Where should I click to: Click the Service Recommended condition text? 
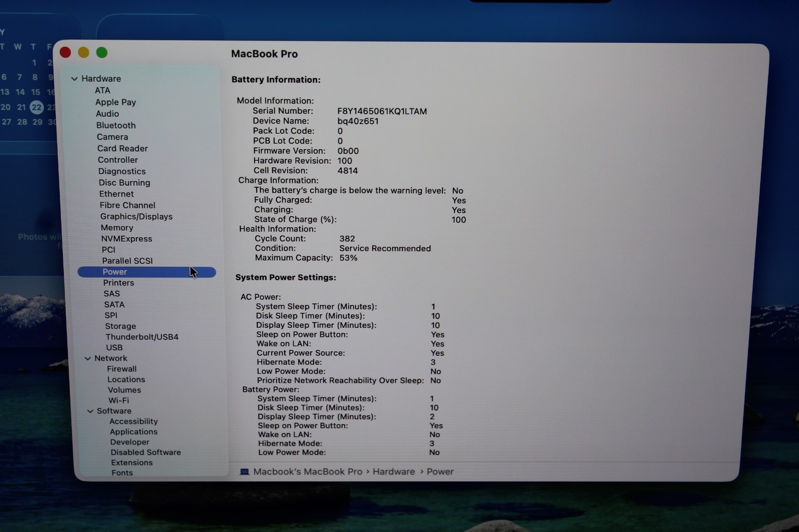[x=385, y=249]
